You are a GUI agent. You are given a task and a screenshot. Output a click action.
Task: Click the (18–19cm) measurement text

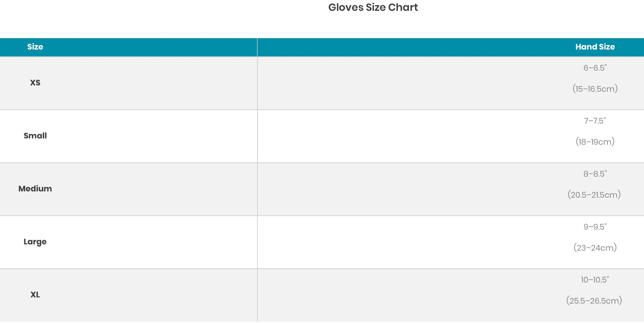(595, 142)
